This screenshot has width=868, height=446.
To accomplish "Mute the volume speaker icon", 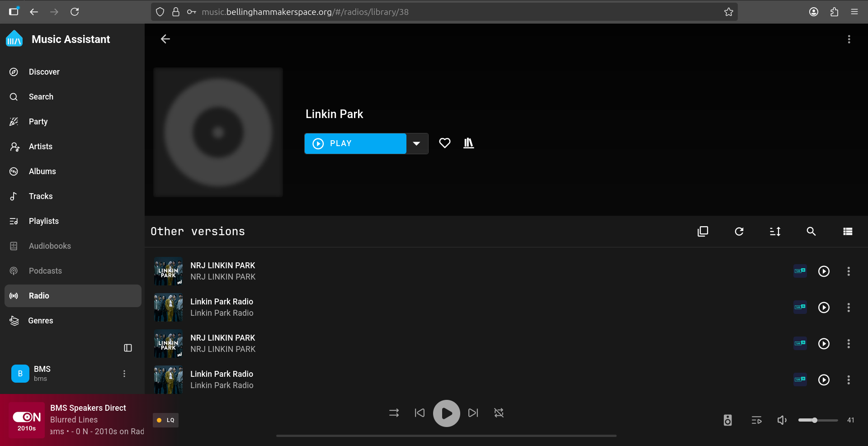I will (782, 420).
